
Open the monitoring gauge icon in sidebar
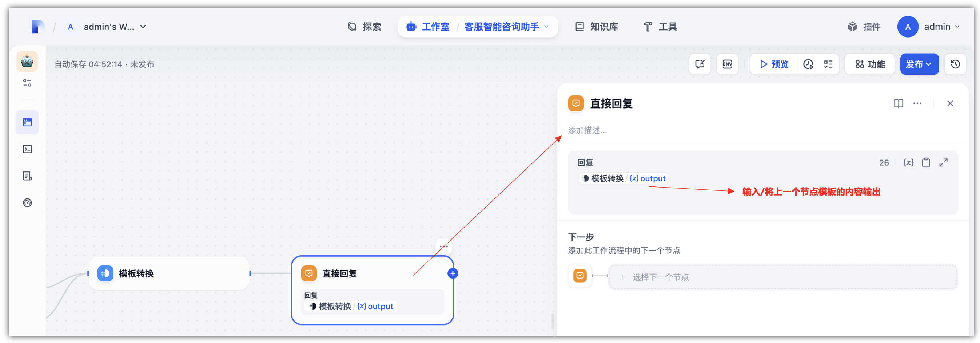(27, 202)
